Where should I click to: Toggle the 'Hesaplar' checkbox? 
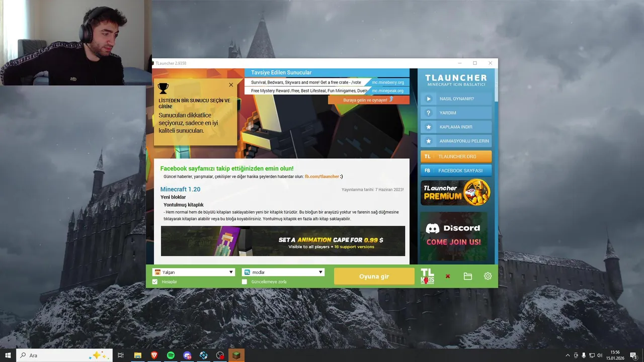(x=155, y=282)
